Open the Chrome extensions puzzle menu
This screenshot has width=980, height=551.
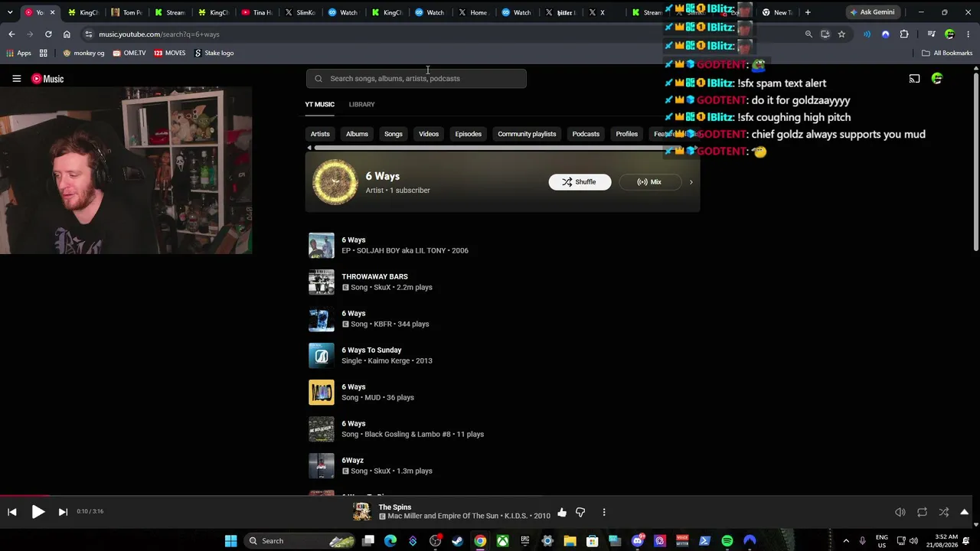tap(904, 34)
